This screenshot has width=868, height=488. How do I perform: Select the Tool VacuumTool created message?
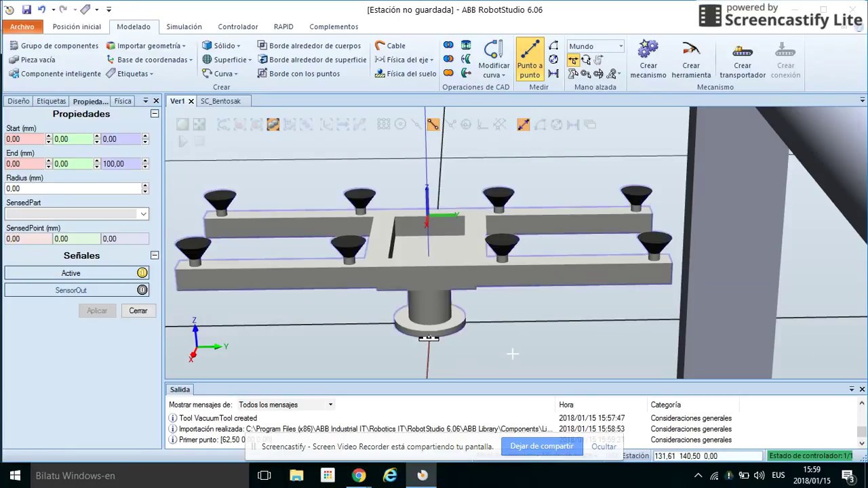[218, 418]
